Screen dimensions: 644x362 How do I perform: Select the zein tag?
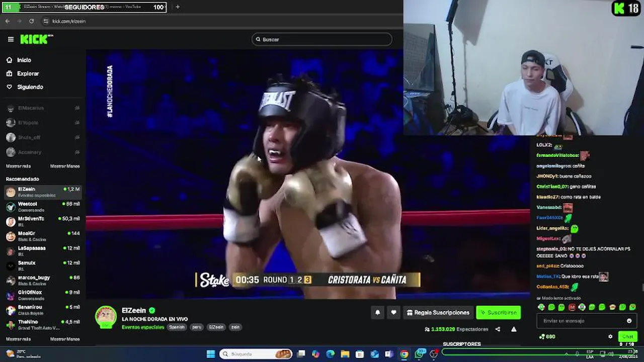pyautogui.click(x=235, y=327)
